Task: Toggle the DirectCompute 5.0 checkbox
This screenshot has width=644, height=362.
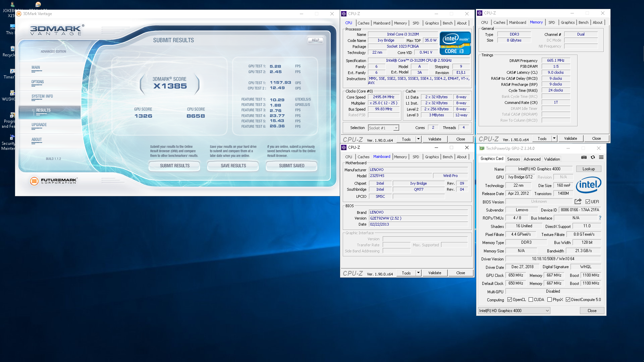Action: click(x=568, y=300)
